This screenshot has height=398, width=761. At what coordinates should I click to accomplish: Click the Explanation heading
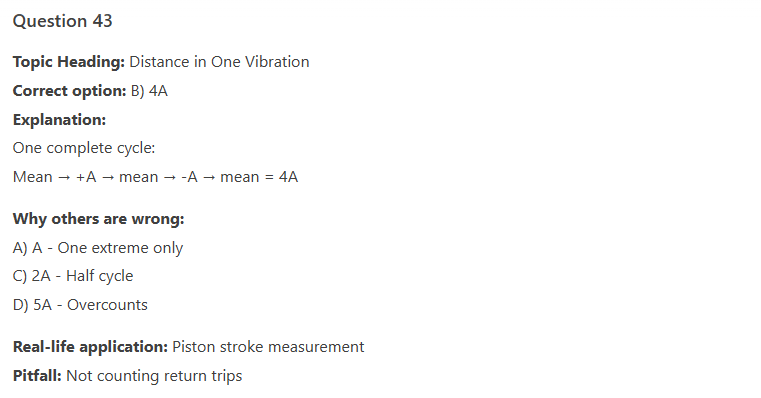point(59,119)
